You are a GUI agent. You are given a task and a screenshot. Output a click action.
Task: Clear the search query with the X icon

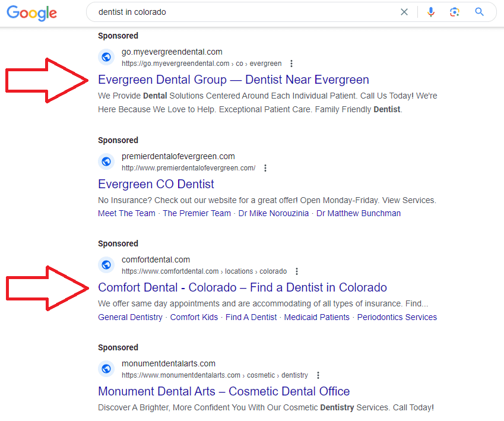tap(404, 12)
